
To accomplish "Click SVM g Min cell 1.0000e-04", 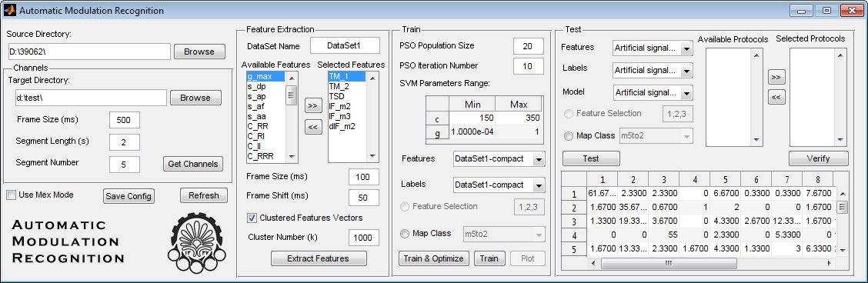I will pos(472,132).
